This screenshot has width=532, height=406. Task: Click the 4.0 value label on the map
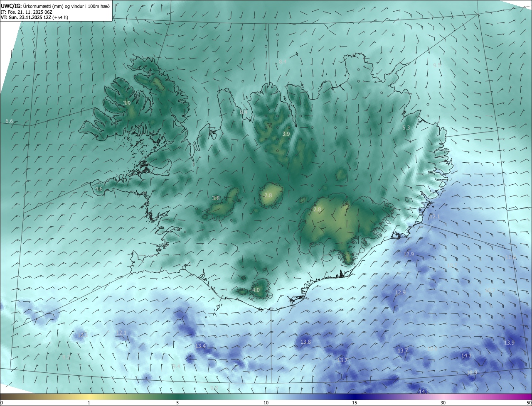click(256, 290)
